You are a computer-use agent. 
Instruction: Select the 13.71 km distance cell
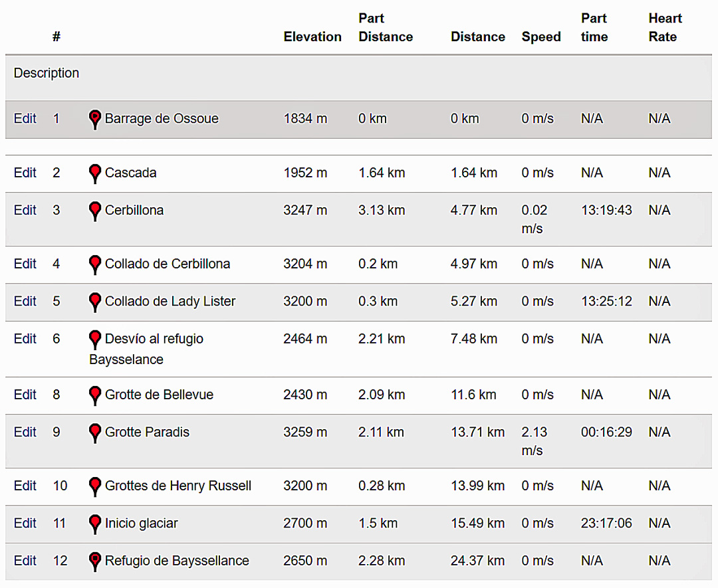point(477,432)
